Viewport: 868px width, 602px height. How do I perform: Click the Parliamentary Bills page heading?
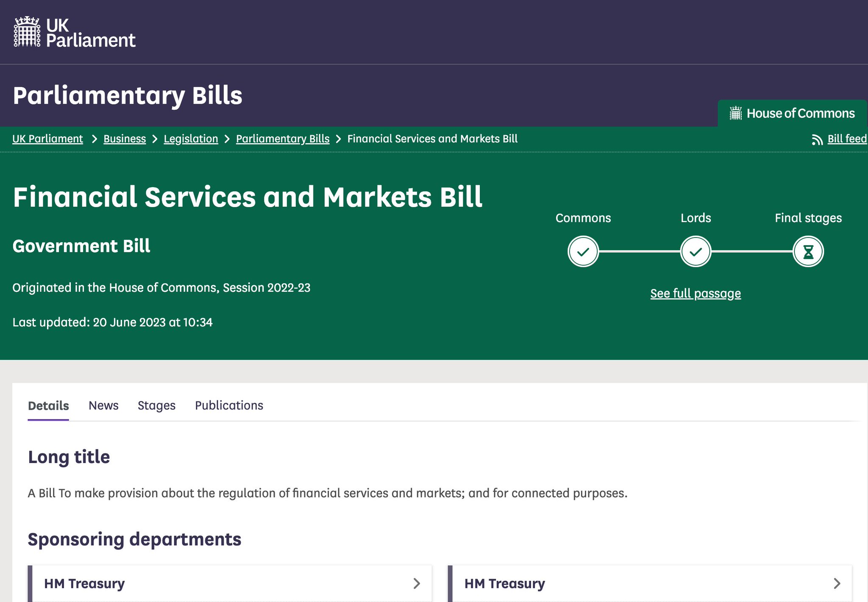pyautogui.click(x=128, y=95)
